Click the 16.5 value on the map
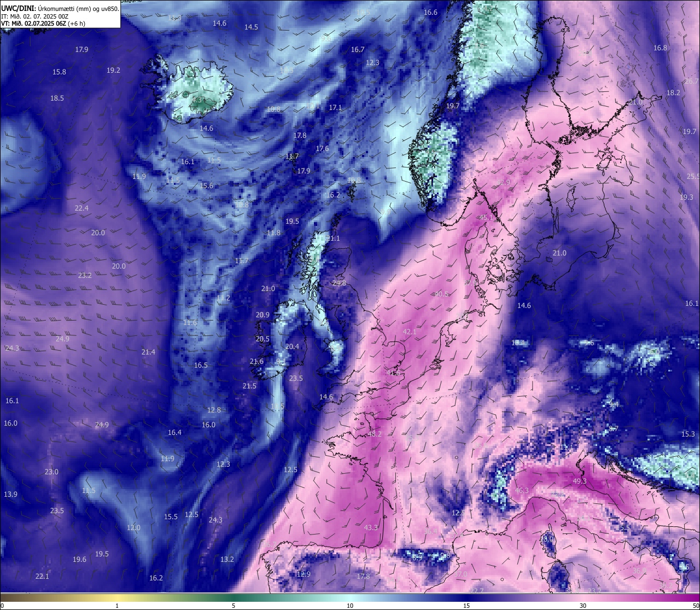 201,365
